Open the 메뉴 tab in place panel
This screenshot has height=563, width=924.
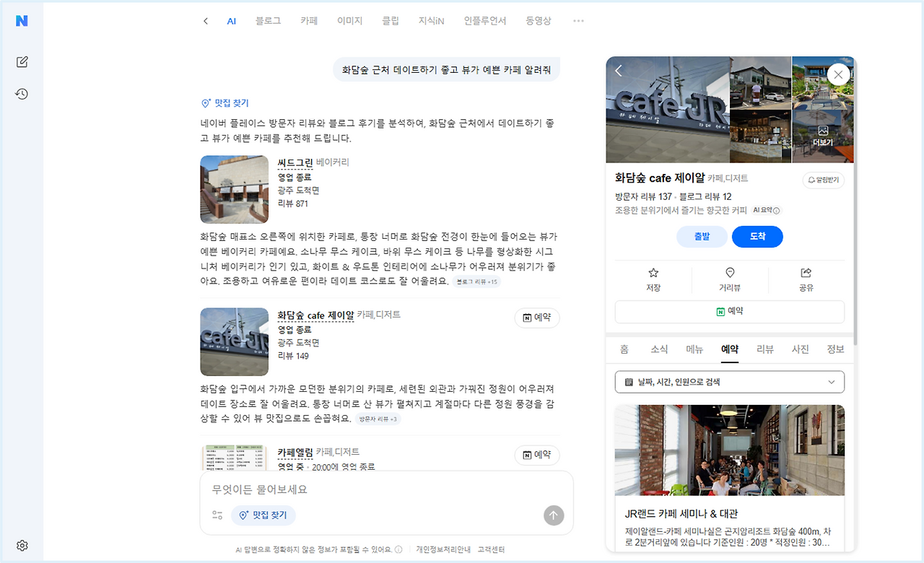point(694,349)
